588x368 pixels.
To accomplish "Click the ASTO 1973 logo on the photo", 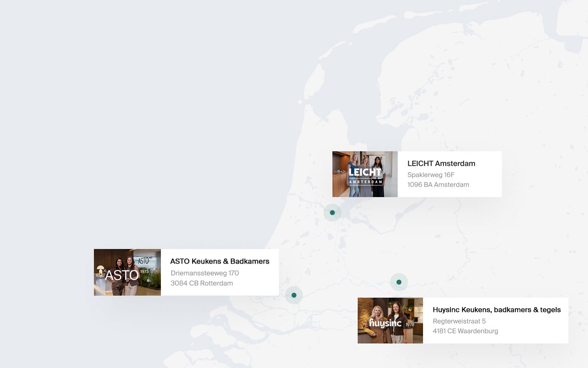I will [122, 275].
